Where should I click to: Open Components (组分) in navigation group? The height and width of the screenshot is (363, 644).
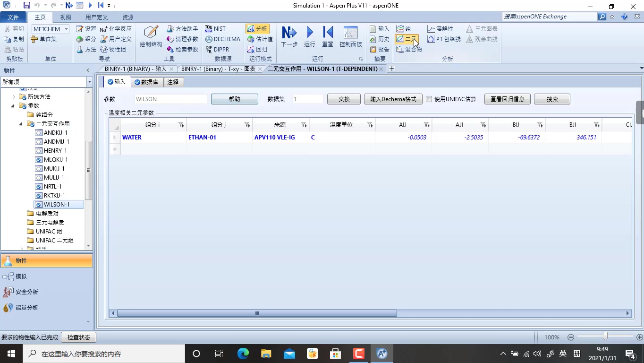(86, 39)
